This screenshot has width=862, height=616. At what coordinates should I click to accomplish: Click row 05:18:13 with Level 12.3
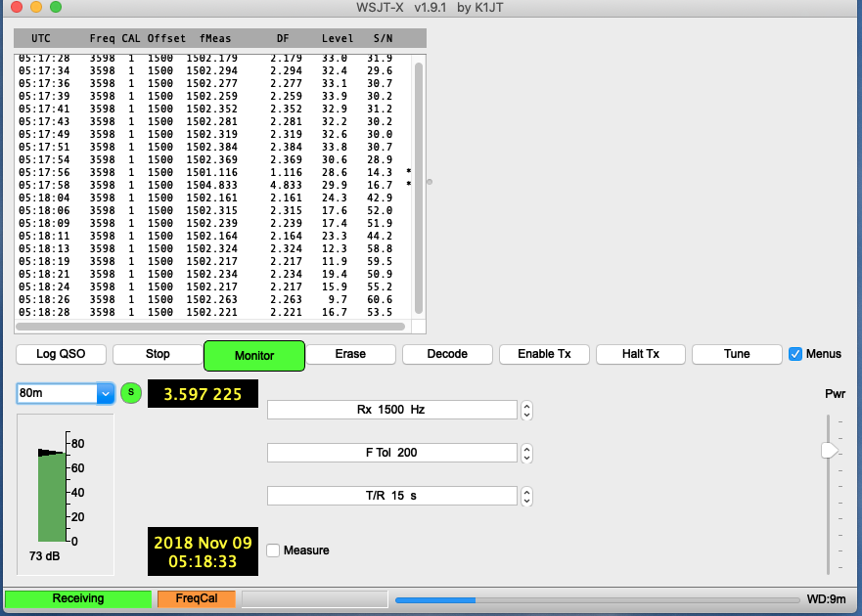click(x=214, y=249)
